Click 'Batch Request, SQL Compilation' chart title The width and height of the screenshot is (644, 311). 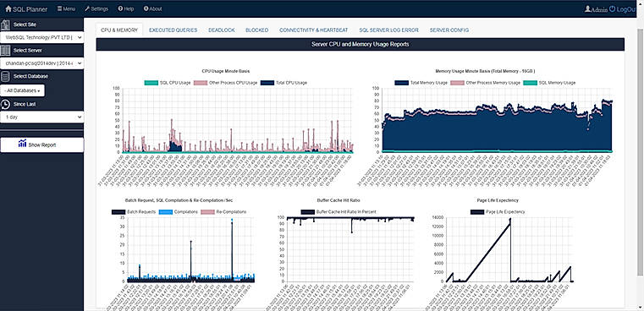[x=179, y=200]
